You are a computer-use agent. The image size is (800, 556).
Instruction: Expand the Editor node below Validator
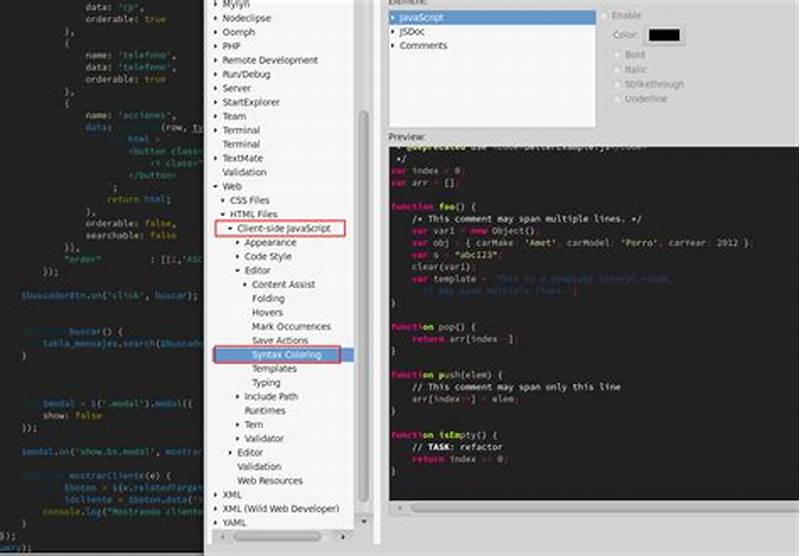(231, 452)
